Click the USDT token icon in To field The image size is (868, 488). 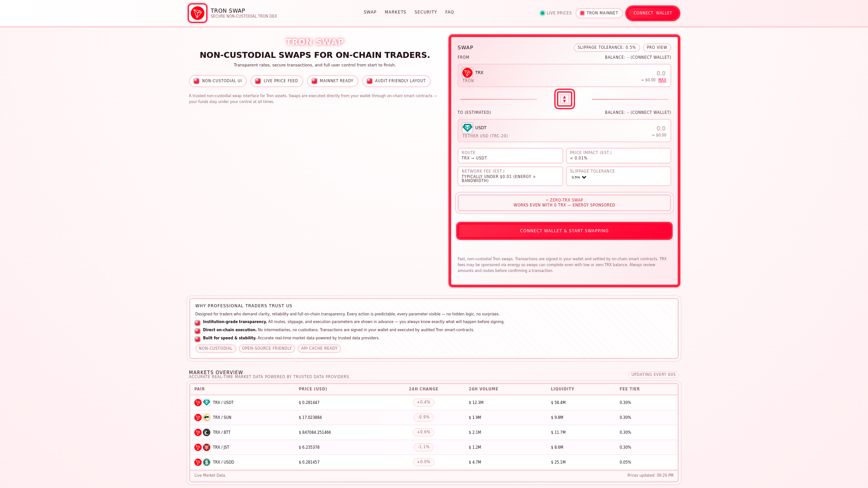pos(467,128)
